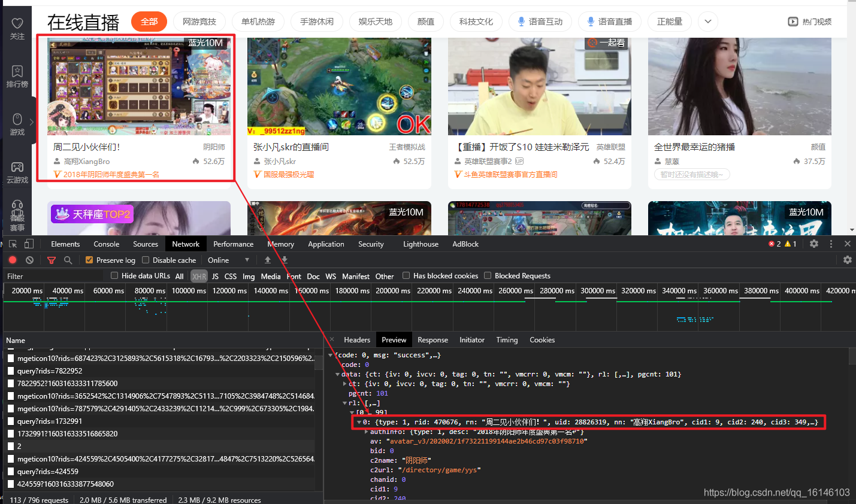Viewport: 856px width, 504px height.
Task: Select the JS filter type
Action: click(215, 276)
